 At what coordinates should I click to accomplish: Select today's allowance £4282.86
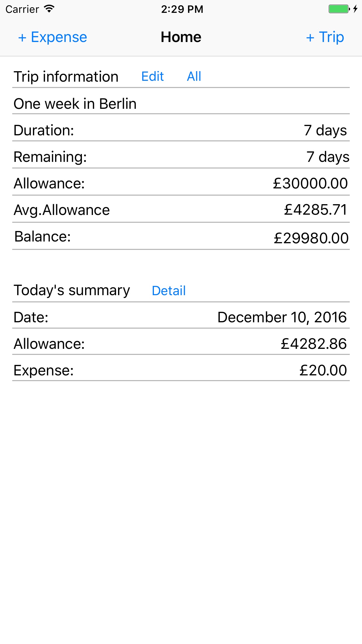314,344
